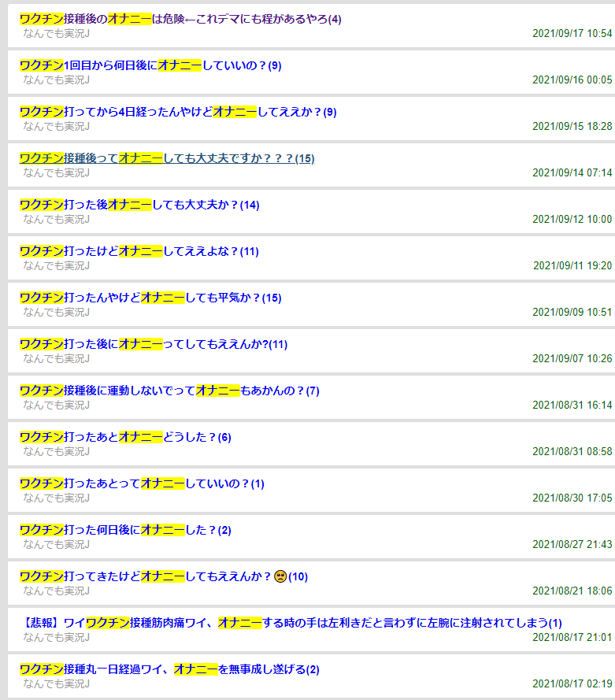Open thread starting with ワクチン打ってから4日経ったんやけど
This screenshot has width=615, height=700.
pos(177,112)
